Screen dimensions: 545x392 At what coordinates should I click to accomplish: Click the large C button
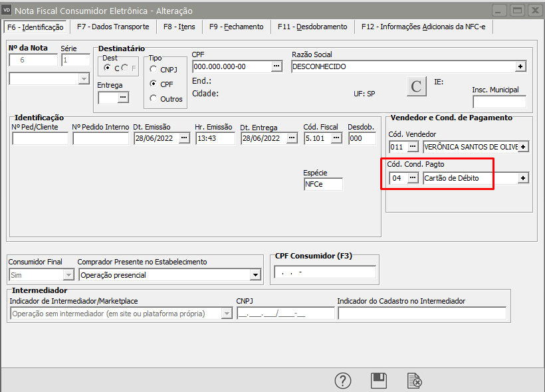[416, 87]
